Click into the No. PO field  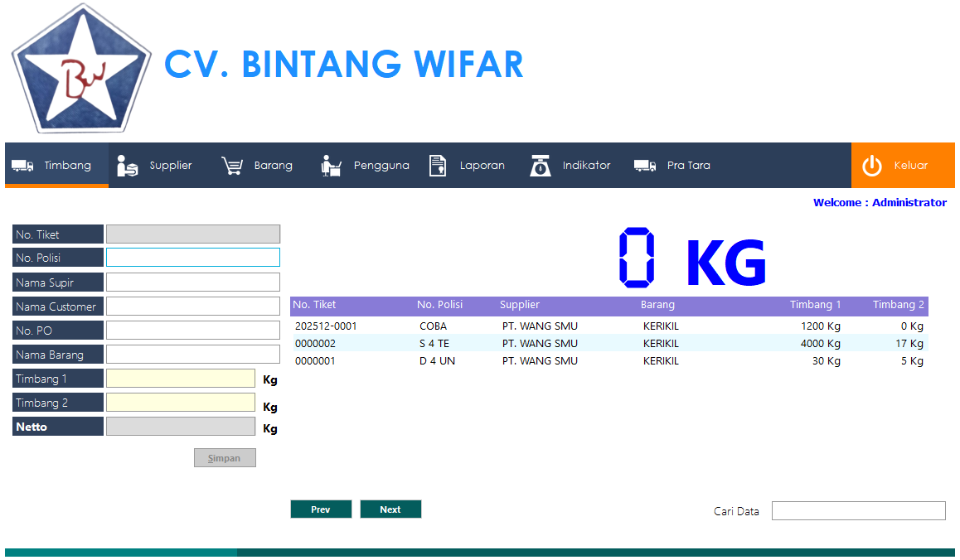click(193, 330)
